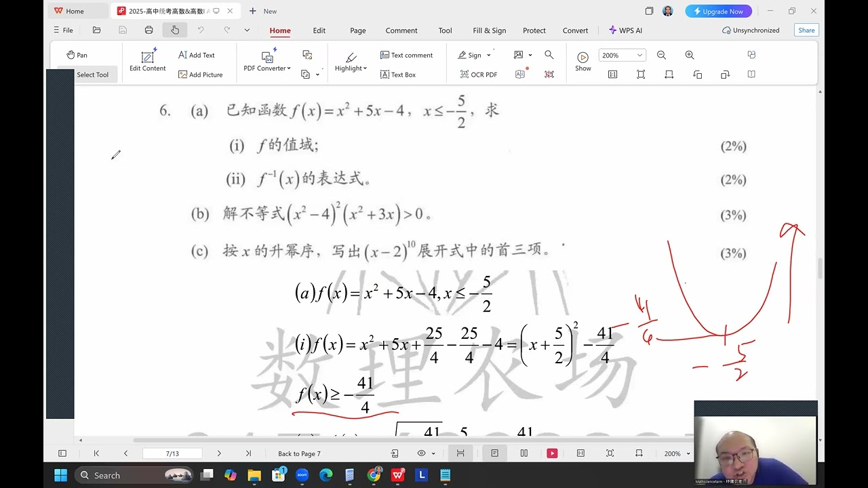Image resolution: width=868 pixels, height=488 pixels.
Task: Open Fill & Sign tab
Action: [490, 30]
